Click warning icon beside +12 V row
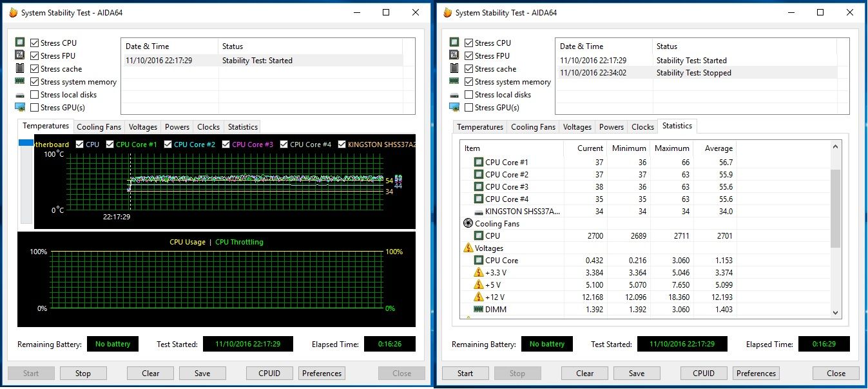868x389 pixels. (478, 297)
